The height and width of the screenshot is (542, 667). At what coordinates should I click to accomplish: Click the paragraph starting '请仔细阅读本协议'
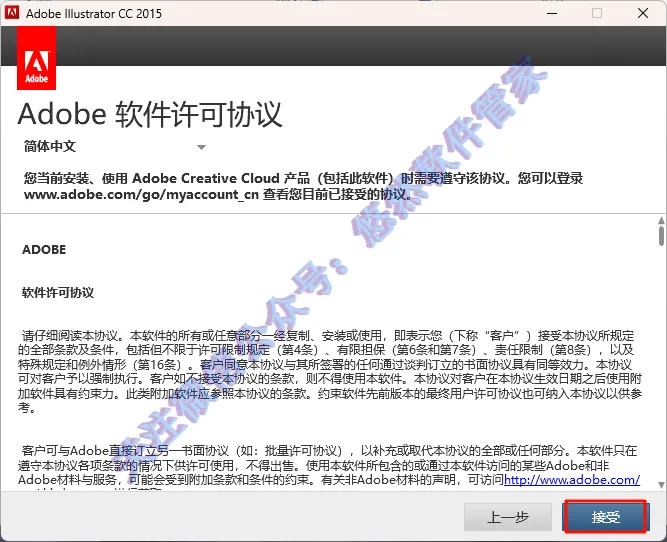[330, 371]
